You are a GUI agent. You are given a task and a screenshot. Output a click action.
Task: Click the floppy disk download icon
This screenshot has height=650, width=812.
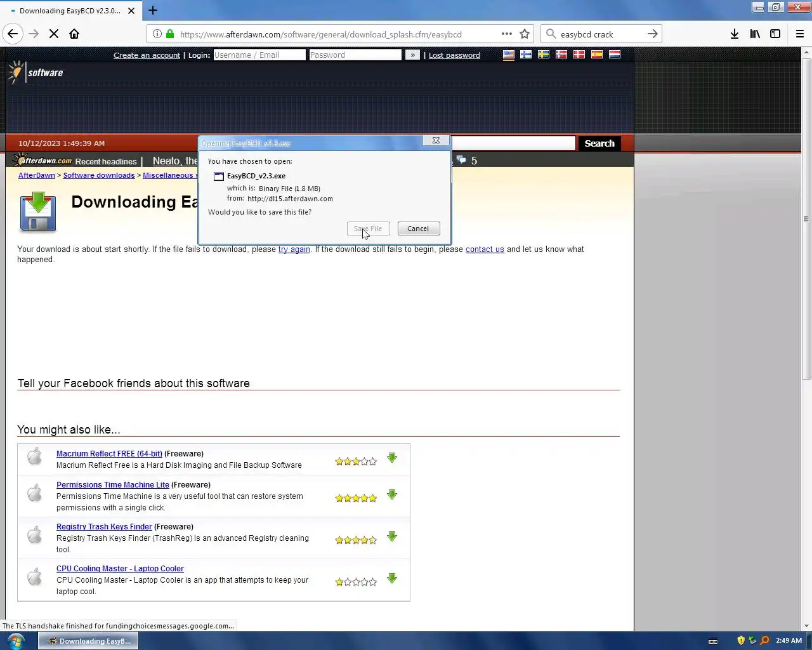point(38,213)
